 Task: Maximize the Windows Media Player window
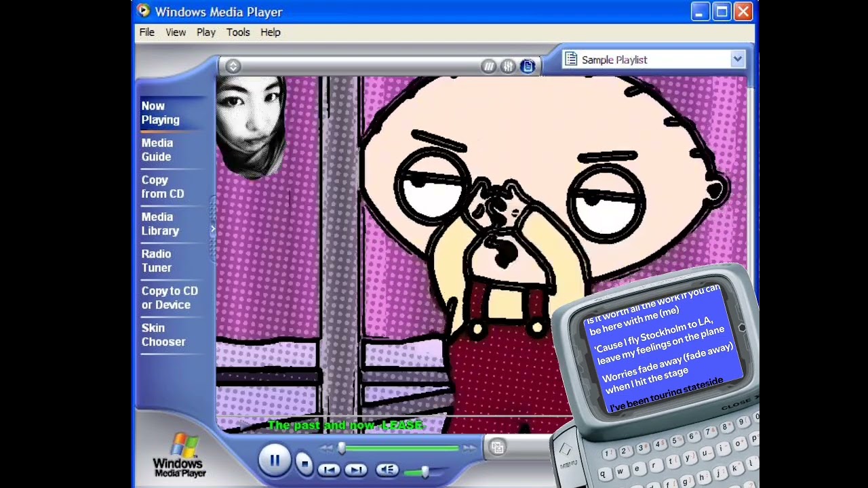pos(722,12)
